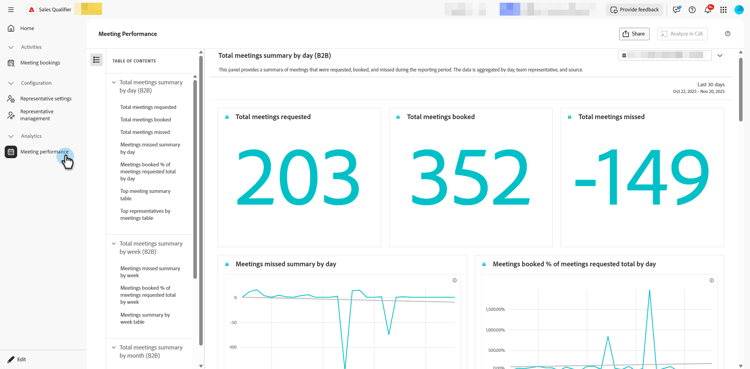The height and width of the screenshot is (369, 750).
Task: Click the Provide feedback button
Action: [634, 10]
